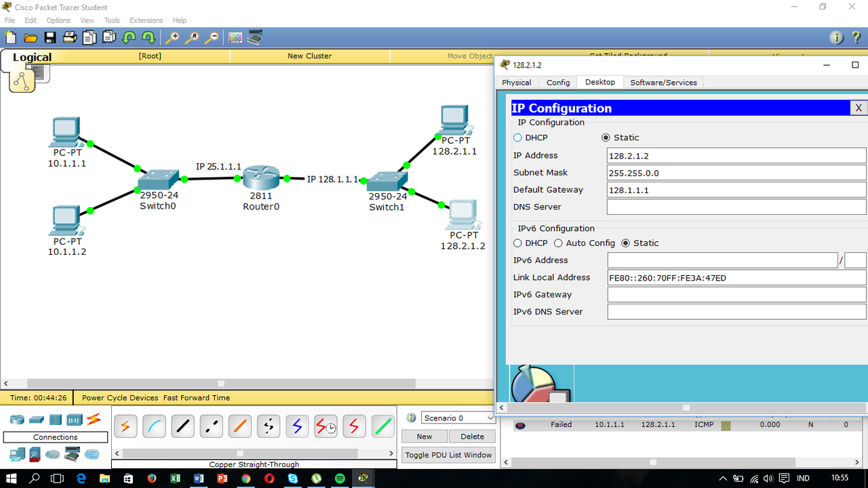Reset zoom with the R magnifier

coord(193,37)
